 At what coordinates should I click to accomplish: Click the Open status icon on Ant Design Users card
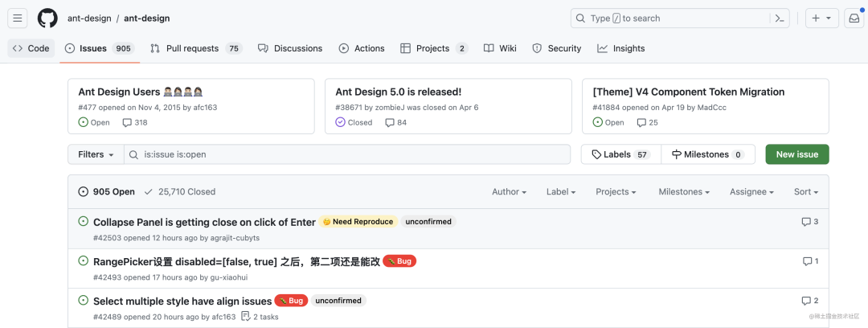(83, 122)
